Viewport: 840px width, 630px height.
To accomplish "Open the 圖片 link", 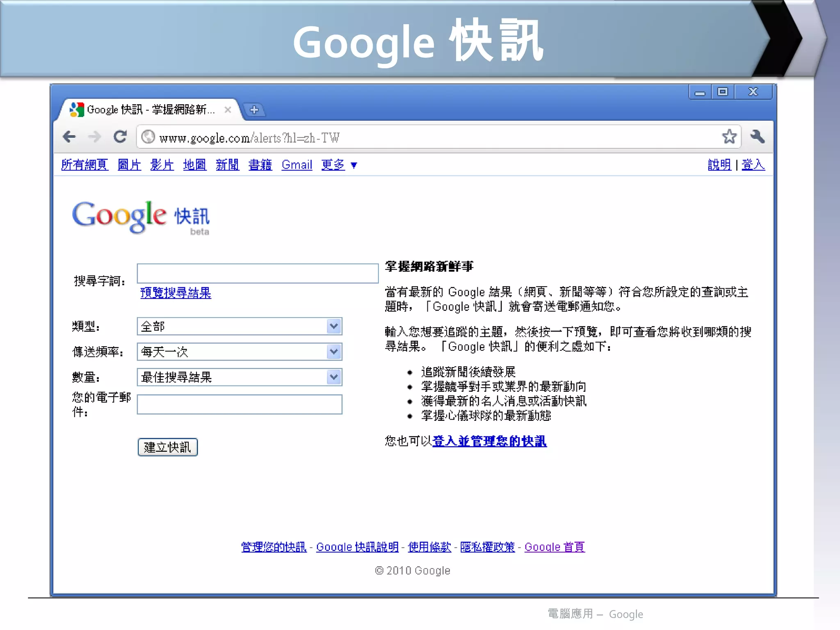I will (x=129, y=165).
